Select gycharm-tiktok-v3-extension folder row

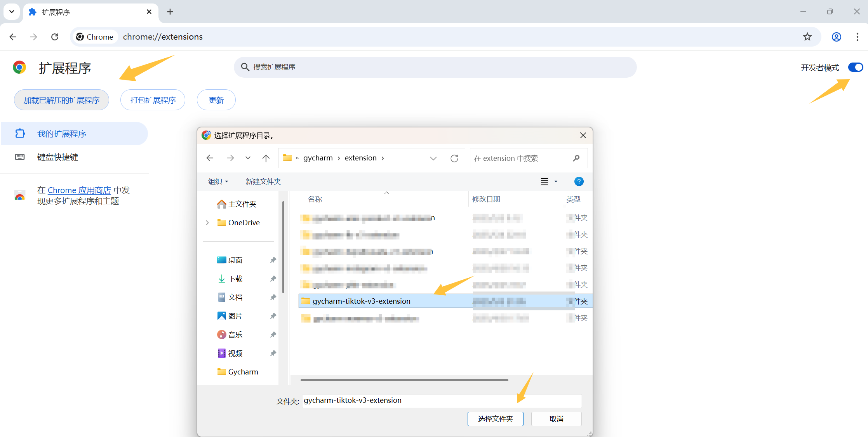445,301
